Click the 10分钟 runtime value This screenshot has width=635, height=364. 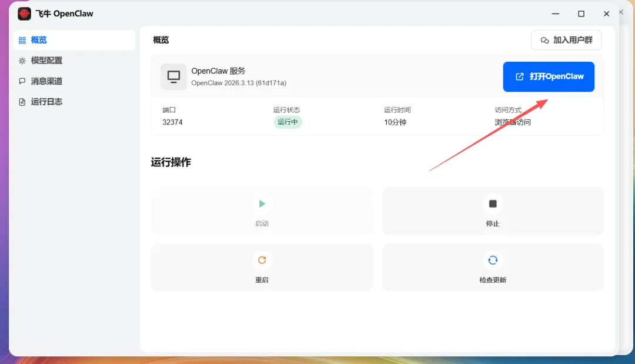click(x=395, y=122)
